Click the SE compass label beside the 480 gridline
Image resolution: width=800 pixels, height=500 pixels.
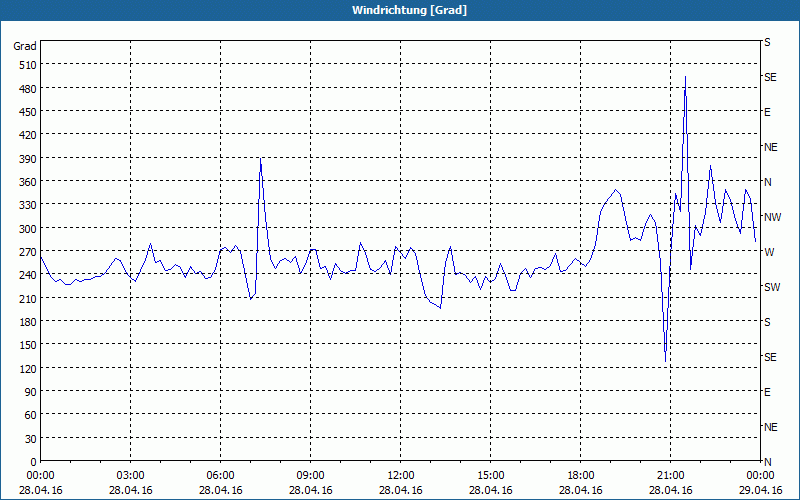coord(770,77)
